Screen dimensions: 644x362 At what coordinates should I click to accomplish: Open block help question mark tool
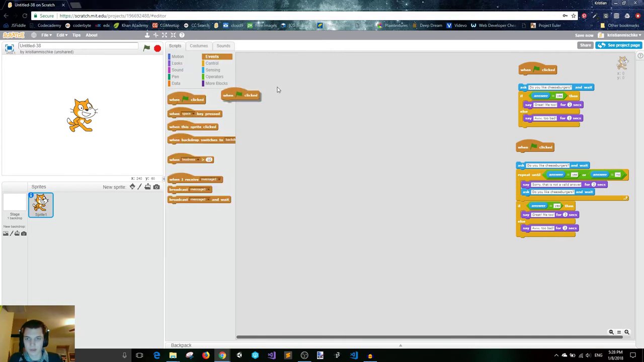pos(182,35)
